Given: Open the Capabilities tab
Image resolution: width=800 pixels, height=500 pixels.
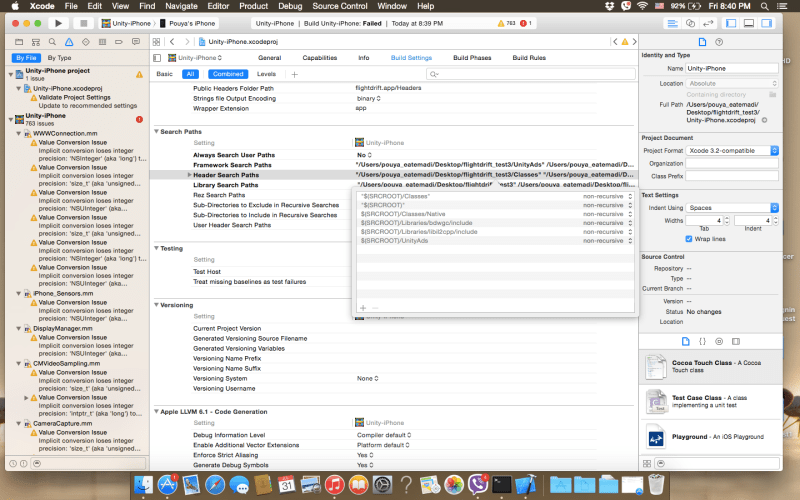Looking at the screenshot, I should [319, 58].
